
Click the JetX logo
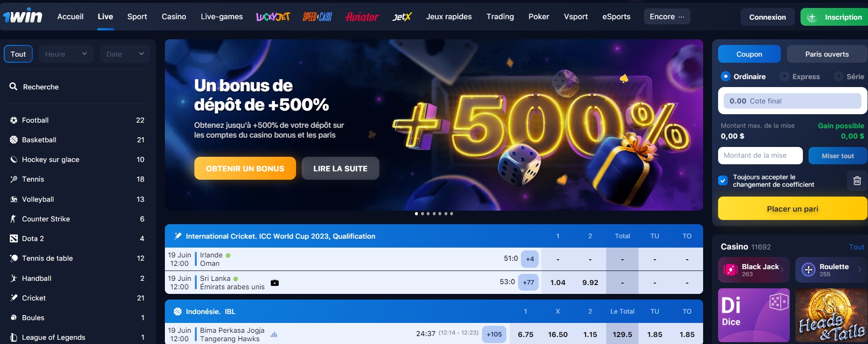(402, 17)
